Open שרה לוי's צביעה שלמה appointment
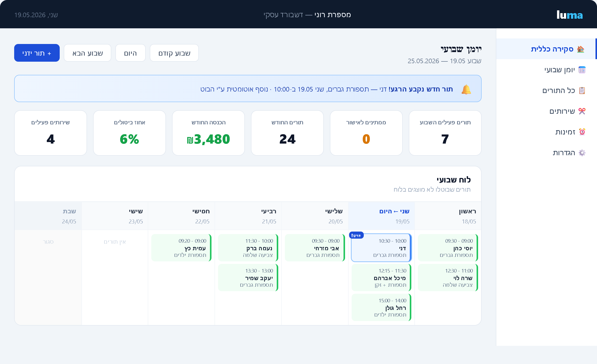 (x=448, y=278)
